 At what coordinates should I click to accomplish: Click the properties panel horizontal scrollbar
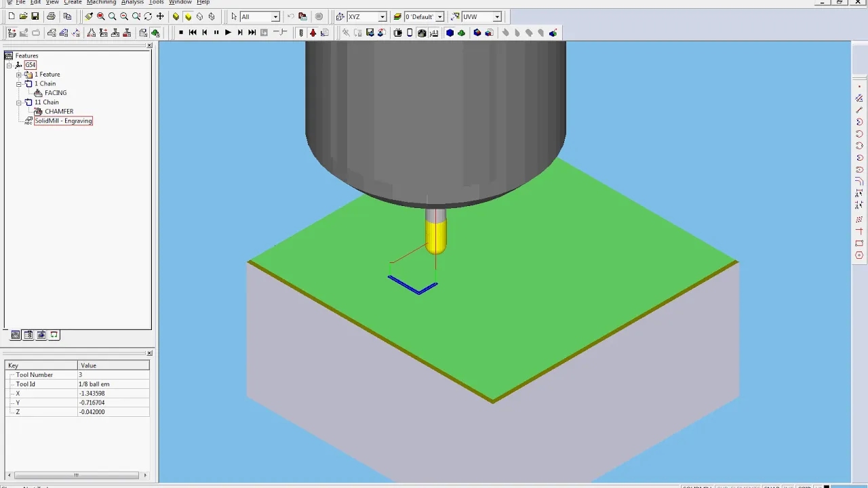[x=76, y=475]
